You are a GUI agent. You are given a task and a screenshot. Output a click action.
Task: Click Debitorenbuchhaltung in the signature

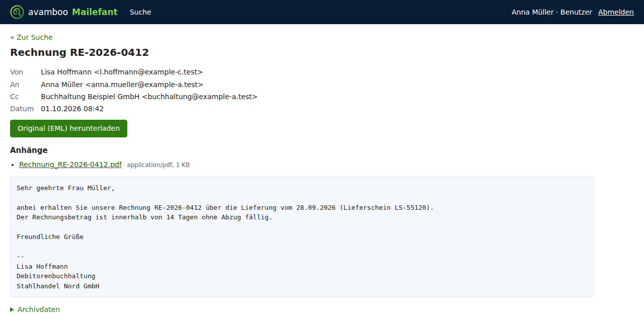tap(56, 276)
